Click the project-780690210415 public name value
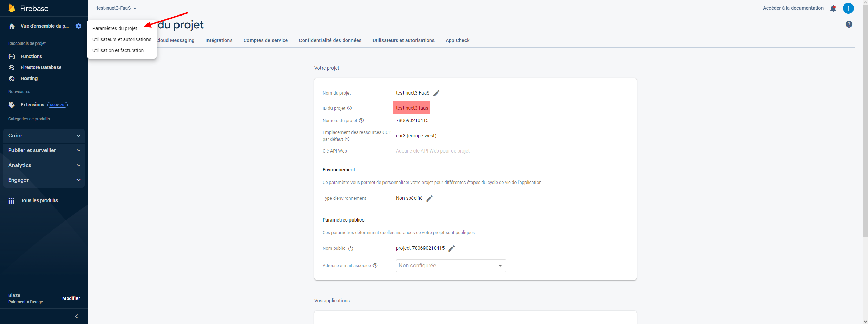868x324 pixels. coord(420,248)
